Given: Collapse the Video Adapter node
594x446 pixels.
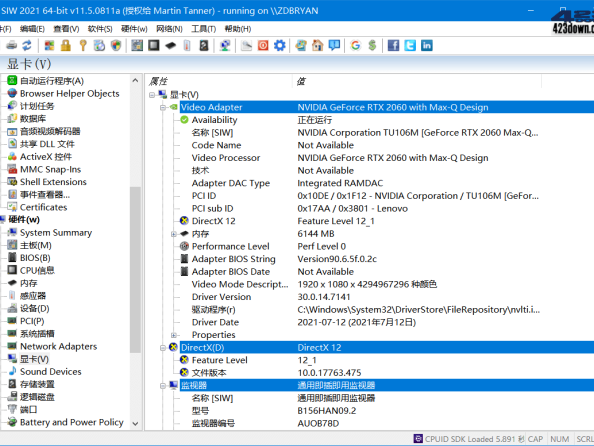Looking at the screenshot, I should click(x=163, y=108).
